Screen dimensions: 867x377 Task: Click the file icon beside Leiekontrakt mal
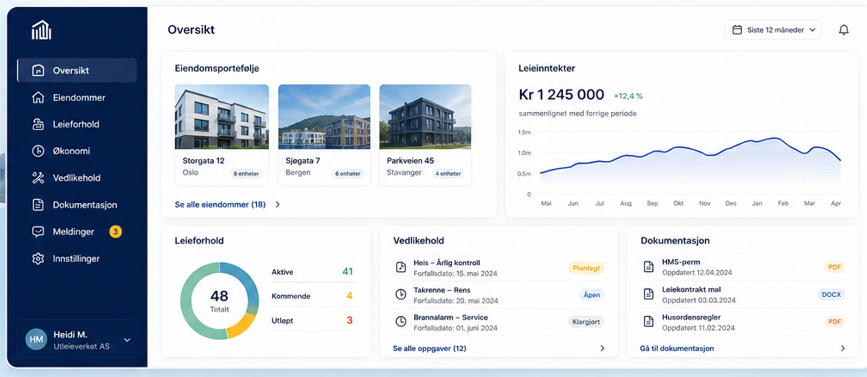click(x=648, y=294)
